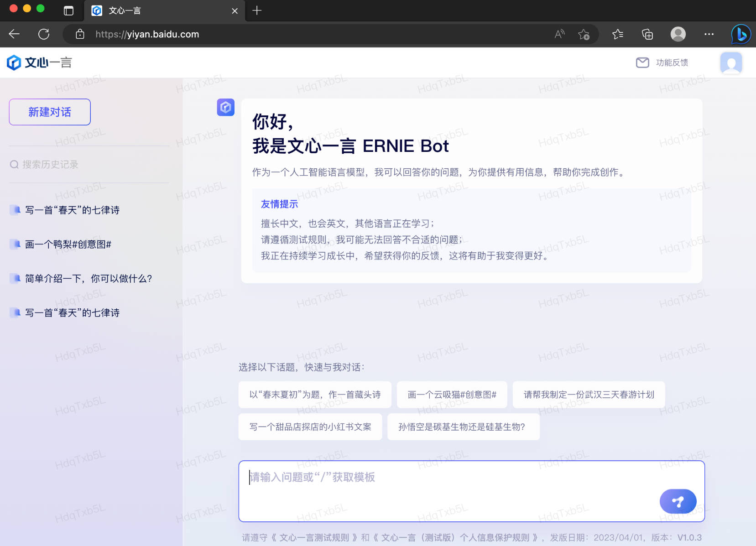Open browser collections icon
The height and width of the screenshot is (546, 756).
647,34
